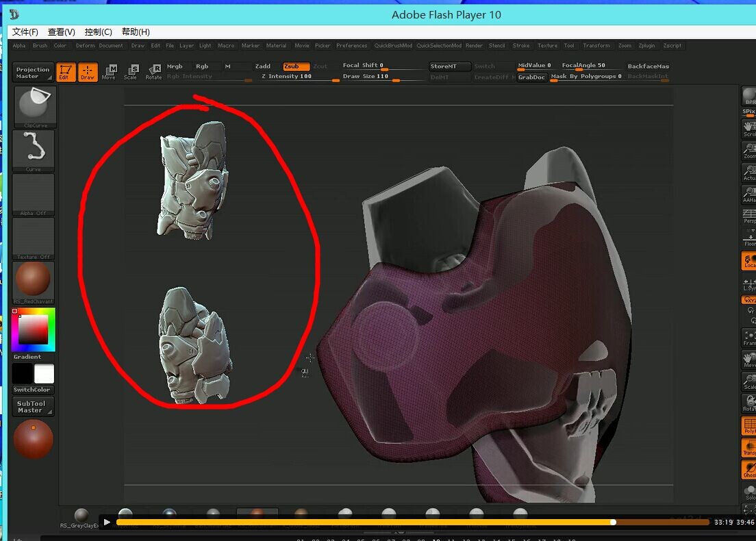Toggle Ghost transparency mode

pos(748,470)
